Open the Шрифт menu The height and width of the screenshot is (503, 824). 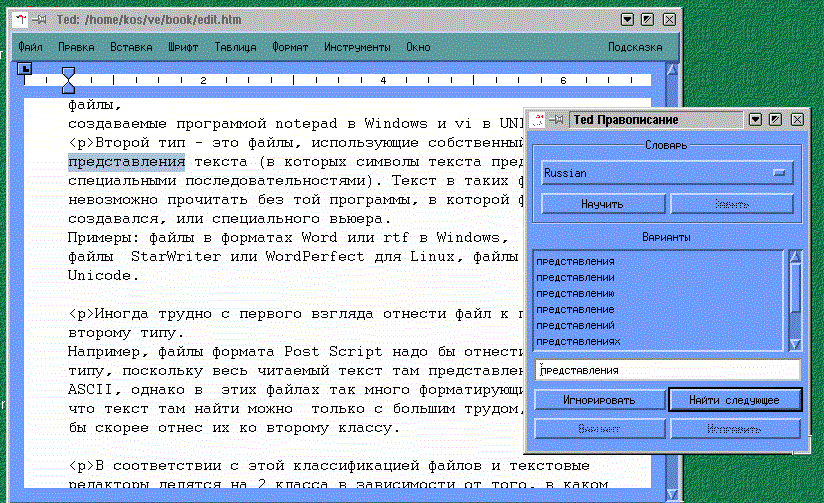[x=183, y=47]
